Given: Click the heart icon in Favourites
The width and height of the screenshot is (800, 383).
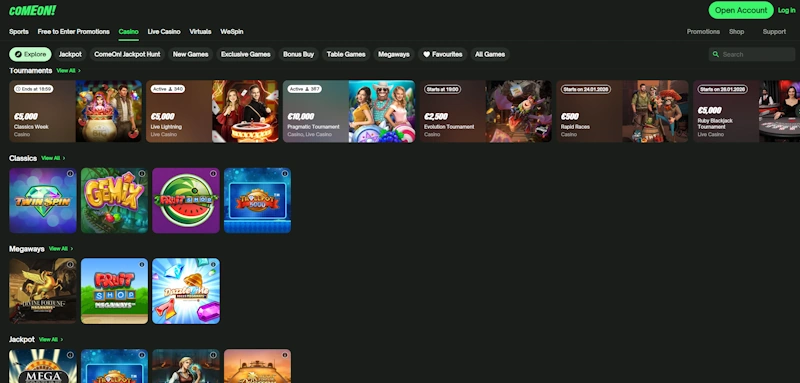Looking at the screenshot, I should (427, 54).
